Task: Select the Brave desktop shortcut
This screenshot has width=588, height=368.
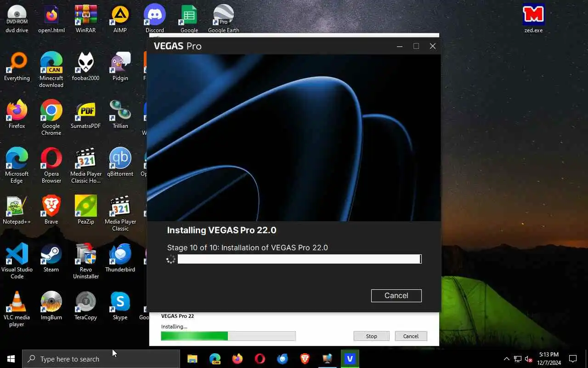Action: [x=51, y=211]
